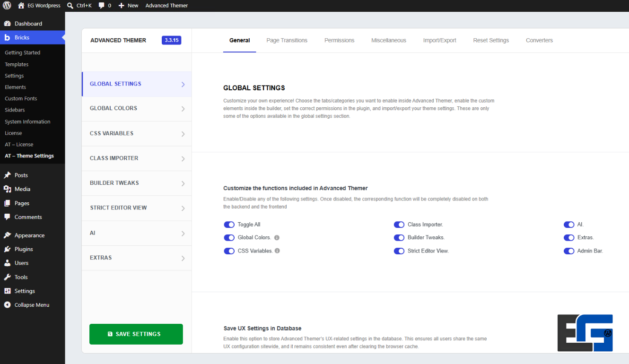Click the comments bubble icon in admin bar
The width and height of the screenshot is (629, 364).
click(102, 6)
